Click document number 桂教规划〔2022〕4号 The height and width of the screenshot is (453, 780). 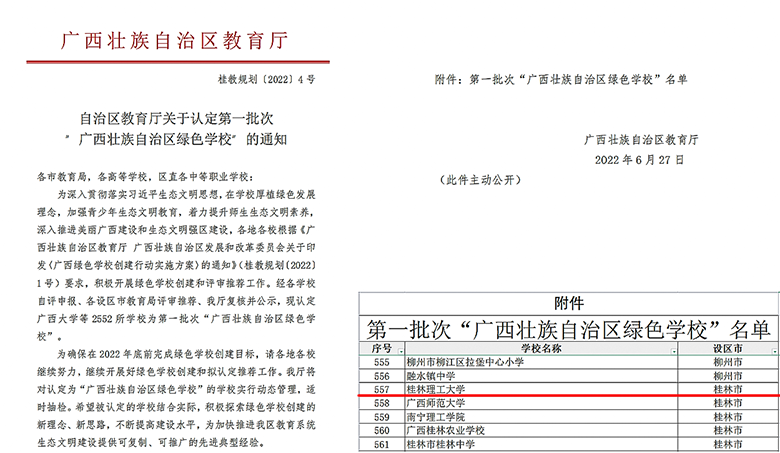[266, 79]
